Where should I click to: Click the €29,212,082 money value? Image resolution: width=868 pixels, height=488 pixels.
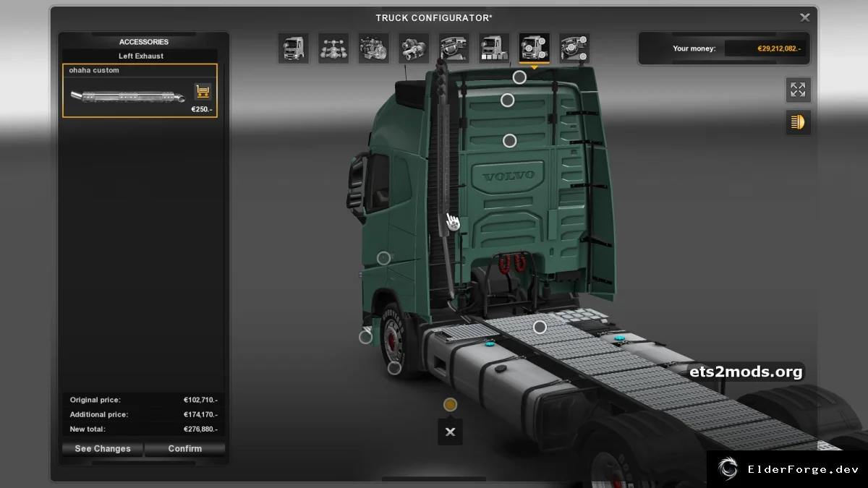point(779,48)
